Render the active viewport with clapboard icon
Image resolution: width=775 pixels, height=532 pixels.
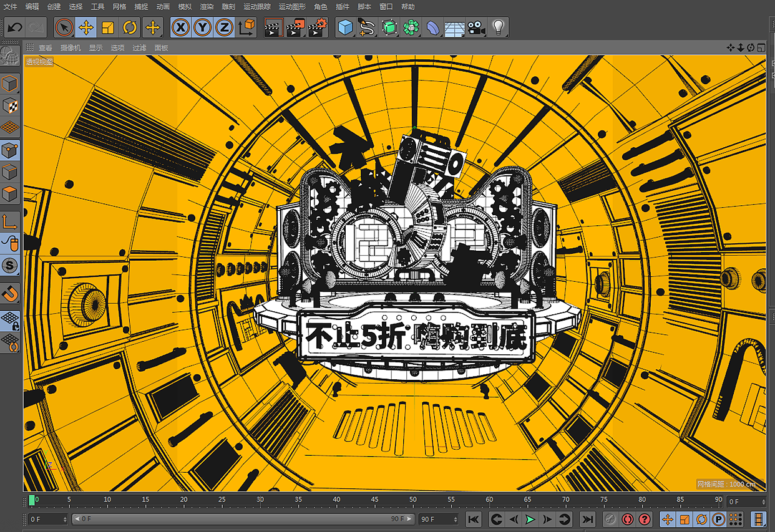pos(273,27)
